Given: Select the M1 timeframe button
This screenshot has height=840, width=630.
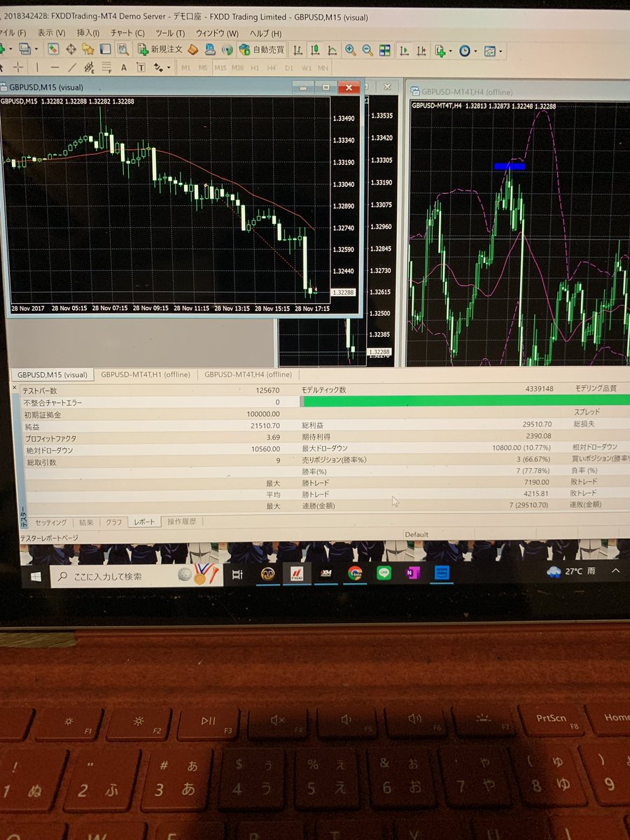Looking at the screenshot, I should point(185,68).
